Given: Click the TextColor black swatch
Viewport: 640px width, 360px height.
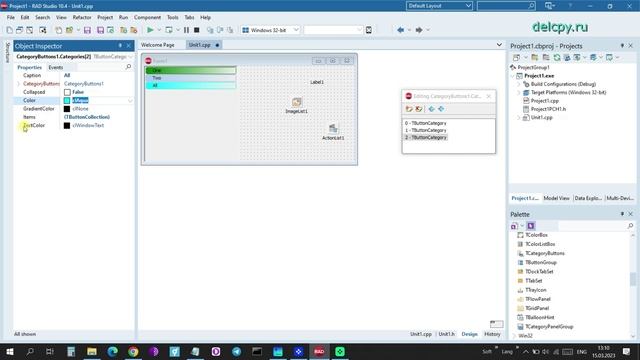Looking at the screenshot, I should [67, 126].
